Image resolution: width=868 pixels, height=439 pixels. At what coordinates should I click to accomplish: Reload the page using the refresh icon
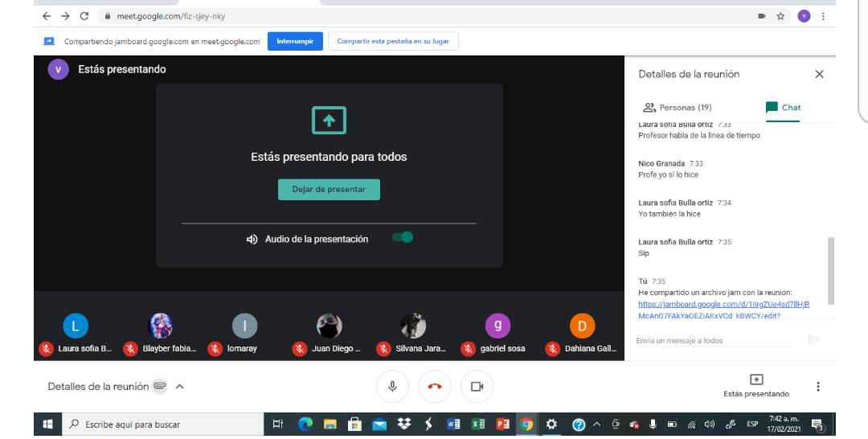pos(84,16)
